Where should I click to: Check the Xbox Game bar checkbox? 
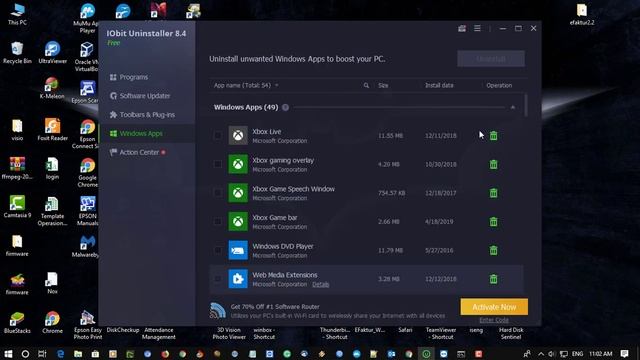(x=218, y=222)
